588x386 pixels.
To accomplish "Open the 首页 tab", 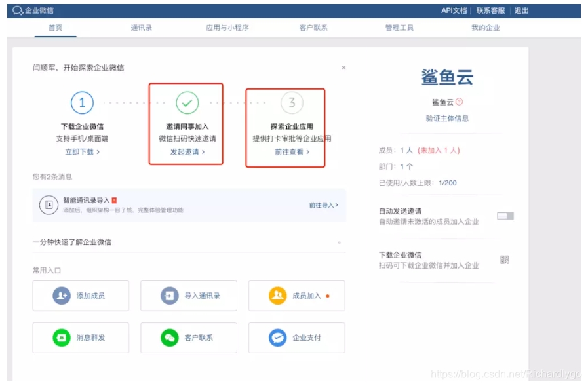I will point(56,28).
